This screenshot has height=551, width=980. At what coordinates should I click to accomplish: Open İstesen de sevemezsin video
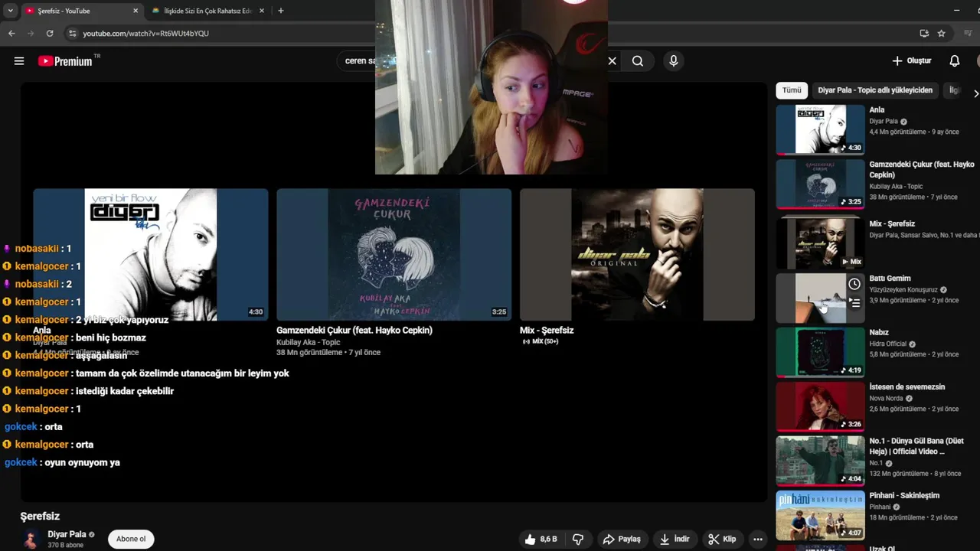click(907, 386)
